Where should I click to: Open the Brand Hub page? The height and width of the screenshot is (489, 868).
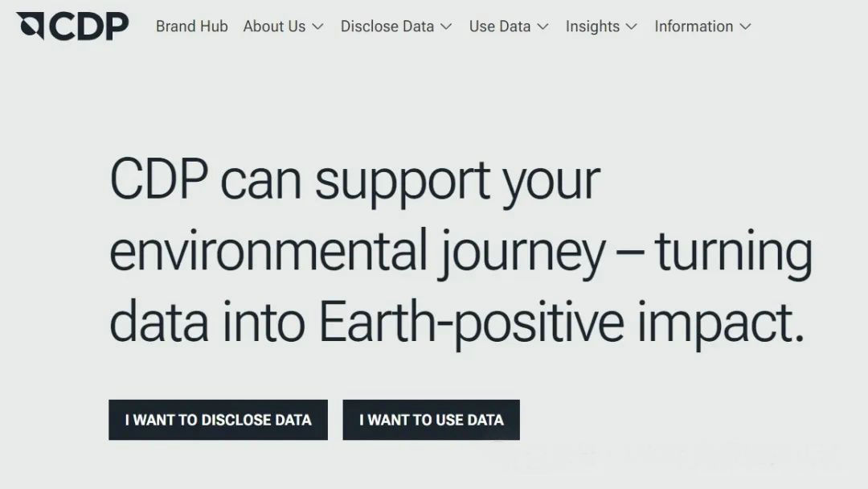pos(191,27)
